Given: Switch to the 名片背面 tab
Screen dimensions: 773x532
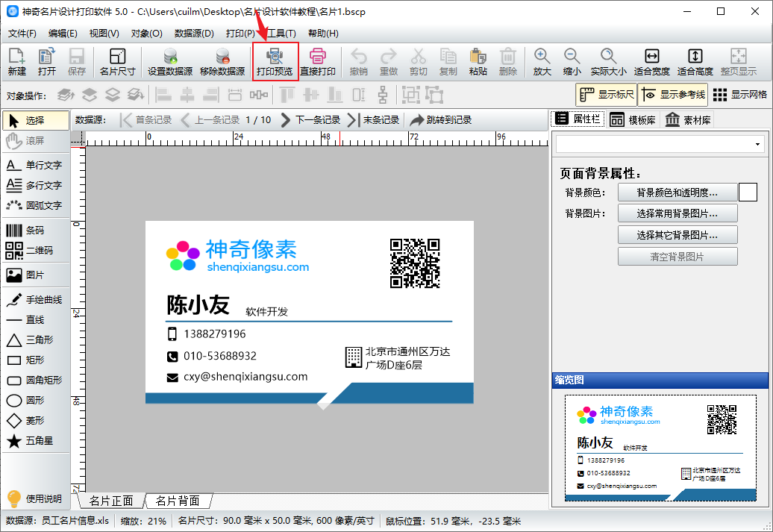Looking at the screenshot, I should click(178, 501).
